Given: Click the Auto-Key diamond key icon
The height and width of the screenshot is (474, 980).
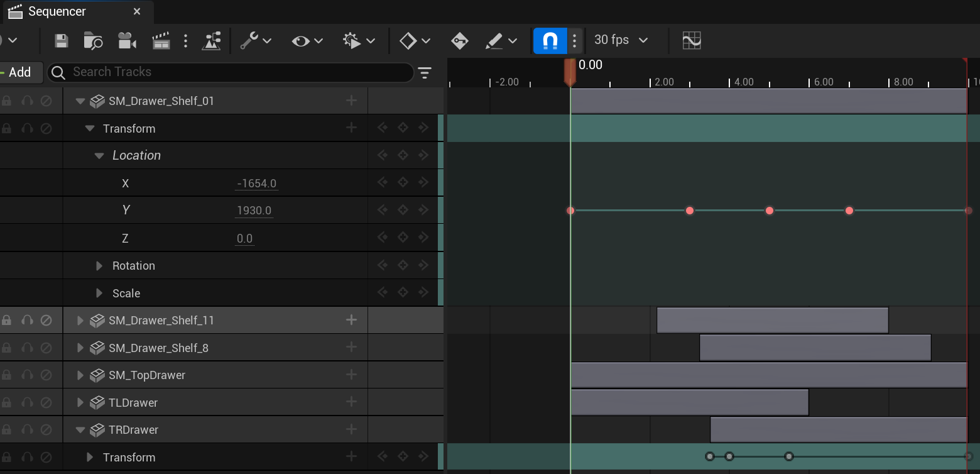Looking at the screenshot, I should coord(459,41).
